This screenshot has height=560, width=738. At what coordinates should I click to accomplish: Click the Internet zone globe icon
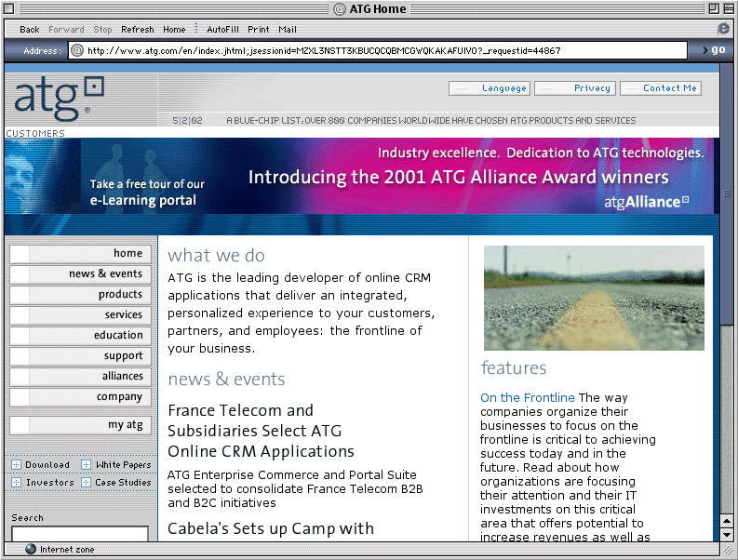point(31,549)
